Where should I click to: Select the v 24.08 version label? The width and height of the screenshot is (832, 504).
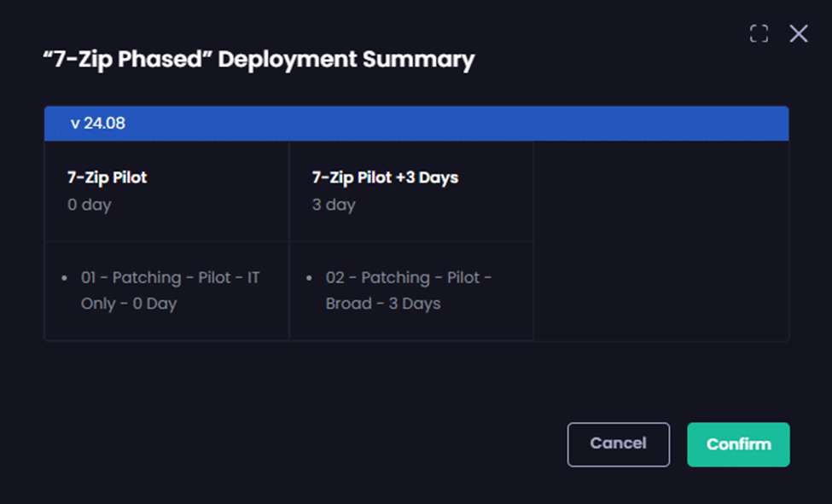(x=97, y=124)
